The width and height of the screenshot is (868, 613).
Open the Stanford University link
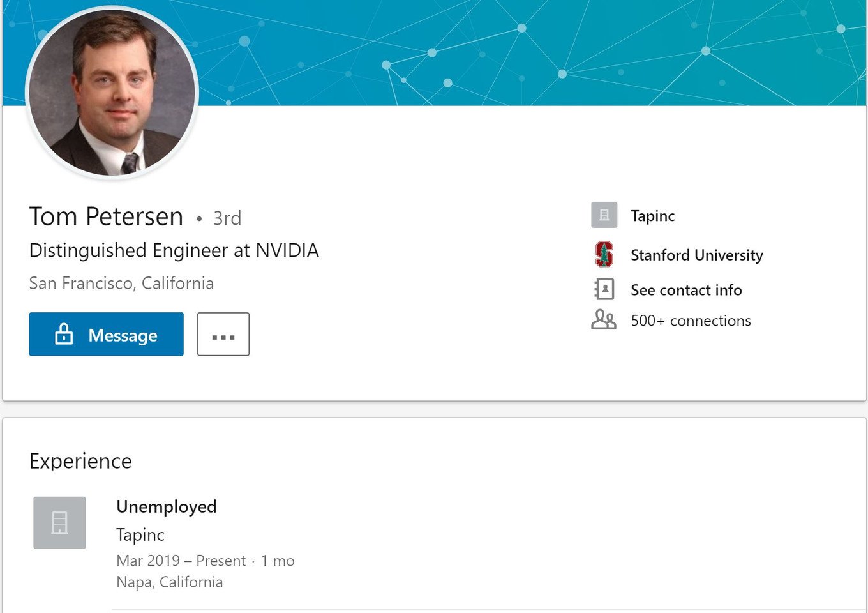696,255
